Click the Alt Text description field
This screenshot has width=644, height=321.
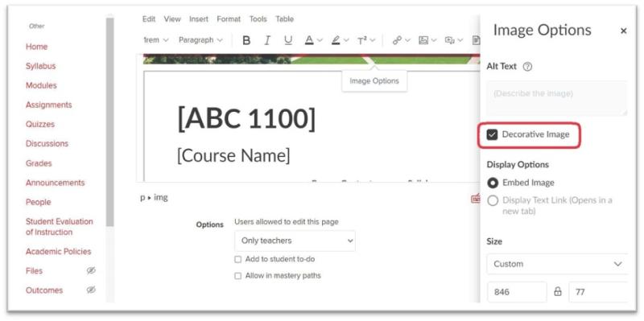557,98
